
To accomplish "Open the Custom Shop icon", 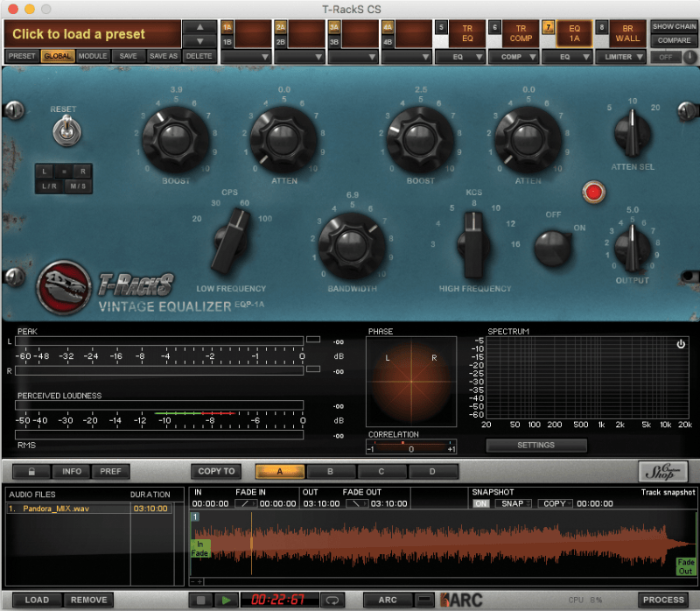I will [x=663, y=472].
